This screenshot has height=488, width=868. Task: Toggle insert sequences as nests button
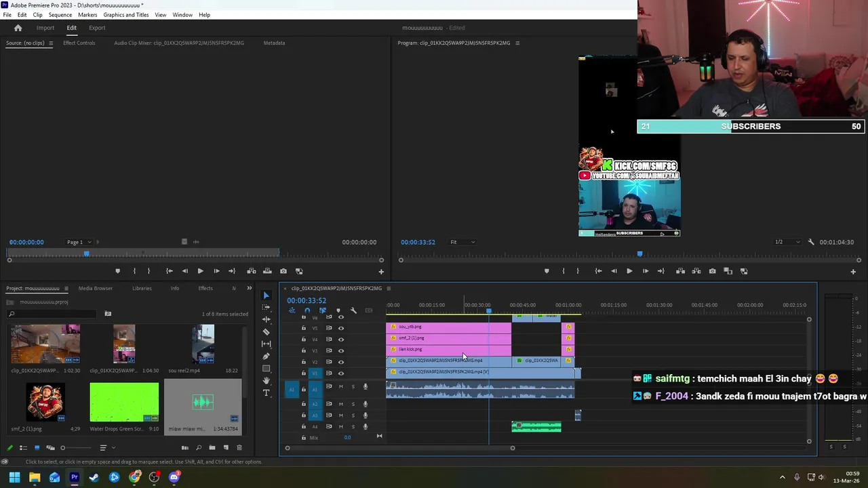tap(292, 310)
